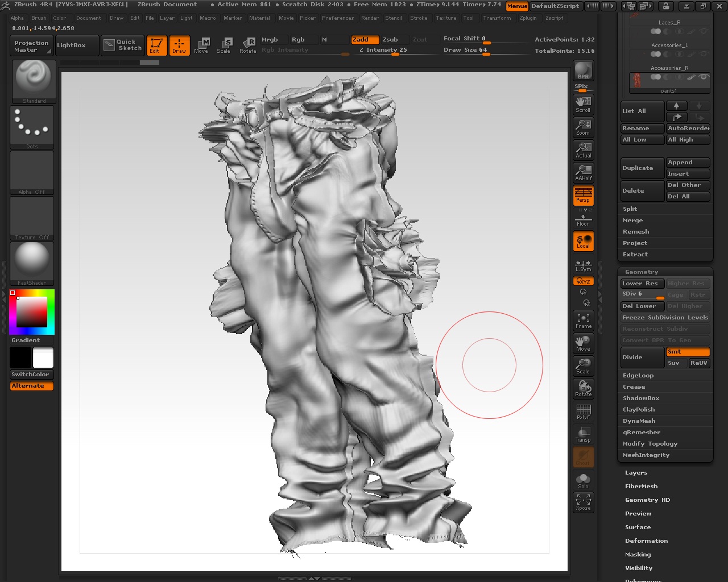Click the Frame mesh icon

point(583,321)
